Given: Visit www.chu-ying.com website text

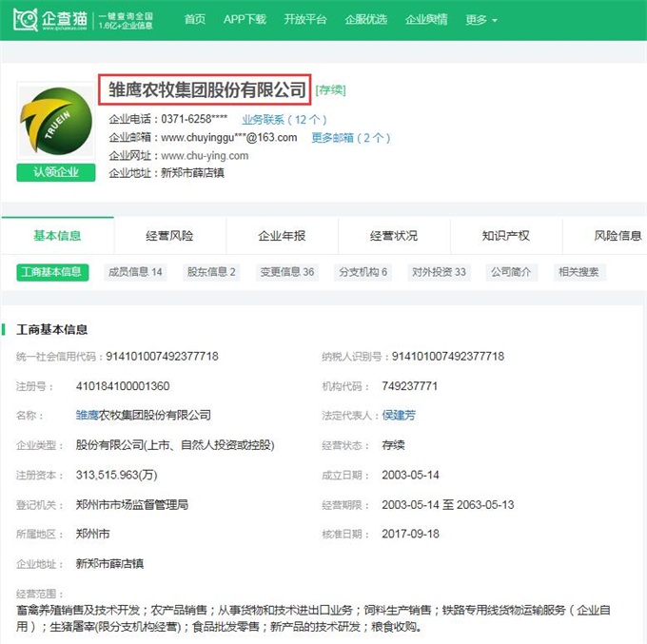Looking at the screenshot, I should 205,156.
